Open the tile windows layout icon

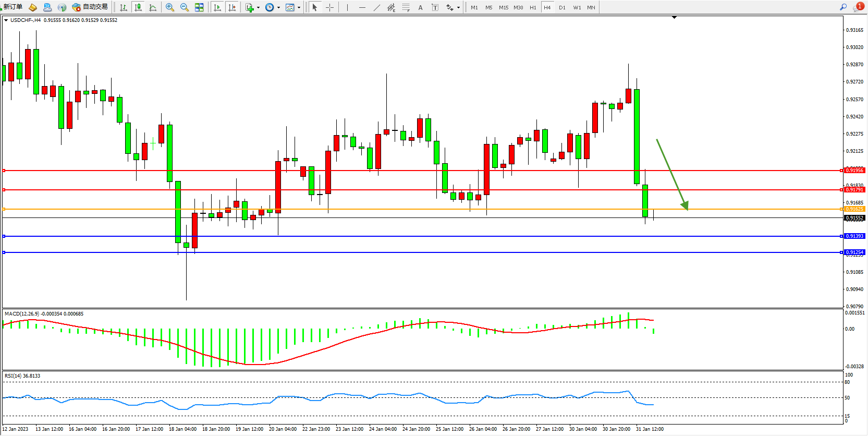(x=199, y=7)
